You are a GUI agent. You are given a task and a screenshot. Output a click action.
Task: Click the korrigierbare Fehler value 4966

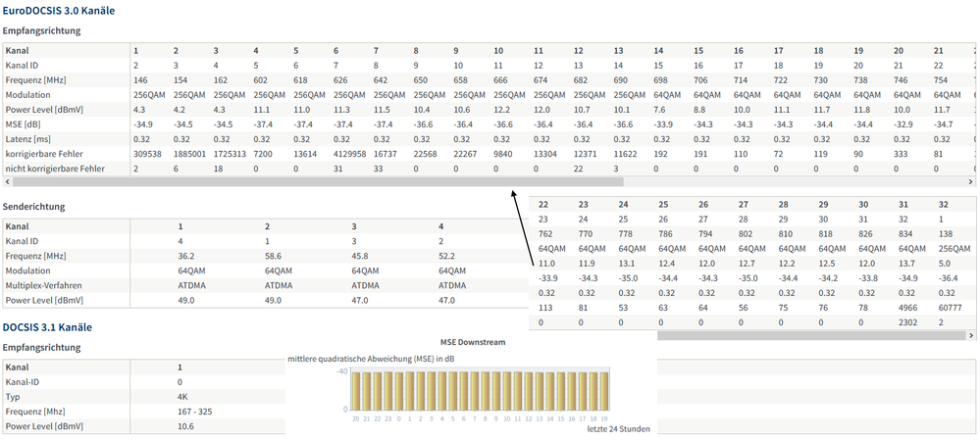point(908,308)
